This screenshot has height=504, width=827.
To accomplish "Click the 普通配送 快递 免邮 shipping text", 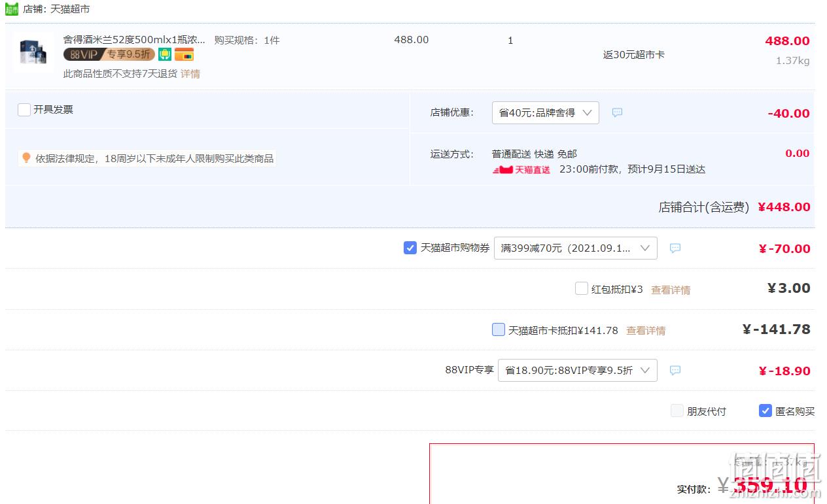I will [535, 154].
